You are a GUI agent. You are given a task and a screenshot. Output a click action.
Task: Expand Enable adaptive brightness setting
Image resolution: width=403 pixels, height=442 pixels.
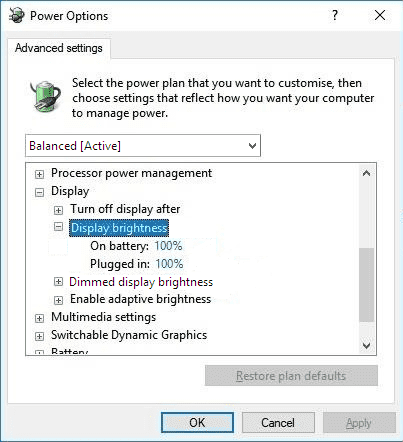(58, 300)
